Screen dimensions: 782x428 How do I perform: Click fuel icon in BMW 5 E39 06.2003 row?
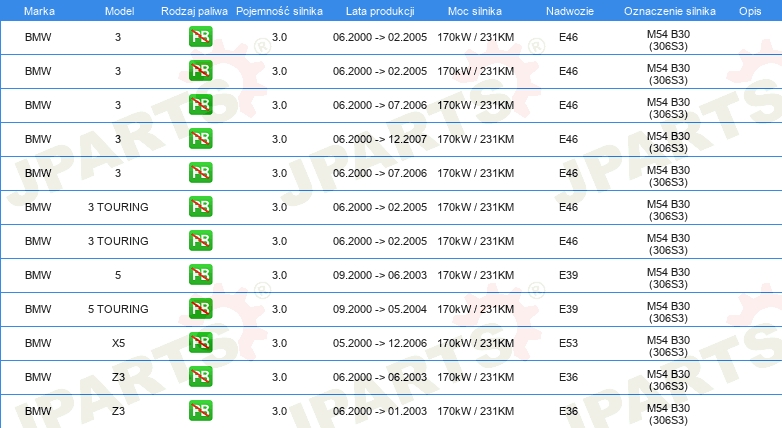[200, 275]
